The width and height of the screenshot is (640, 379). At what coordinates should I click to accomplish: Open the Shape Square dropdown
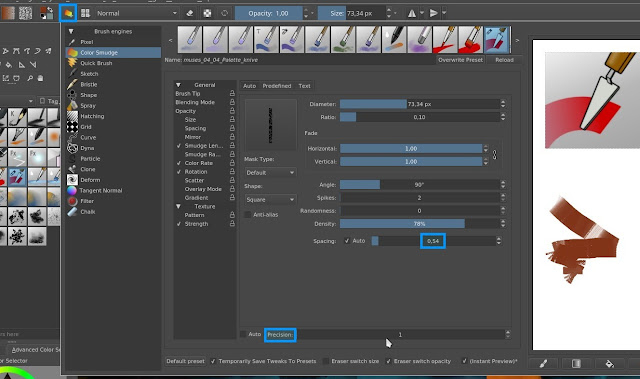[270, 199]
